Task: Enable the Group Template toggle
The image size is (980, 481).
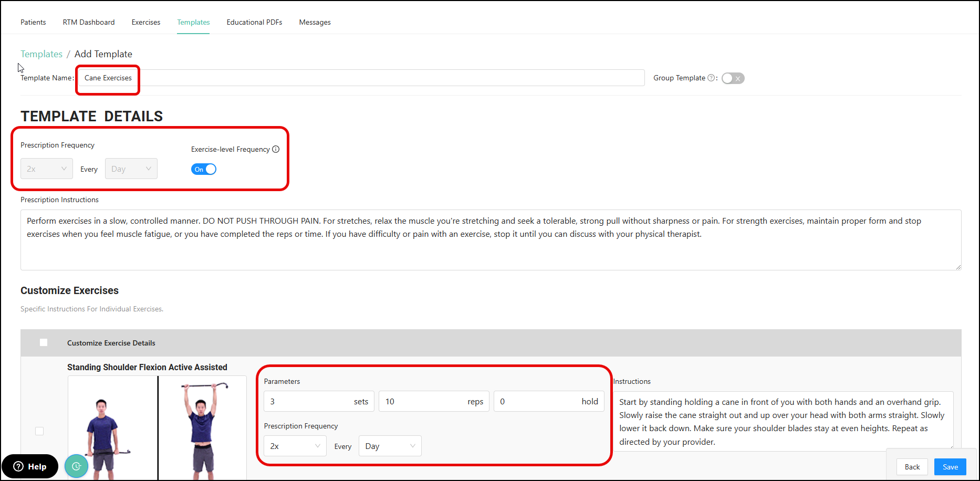Action: tap(733, 78)
